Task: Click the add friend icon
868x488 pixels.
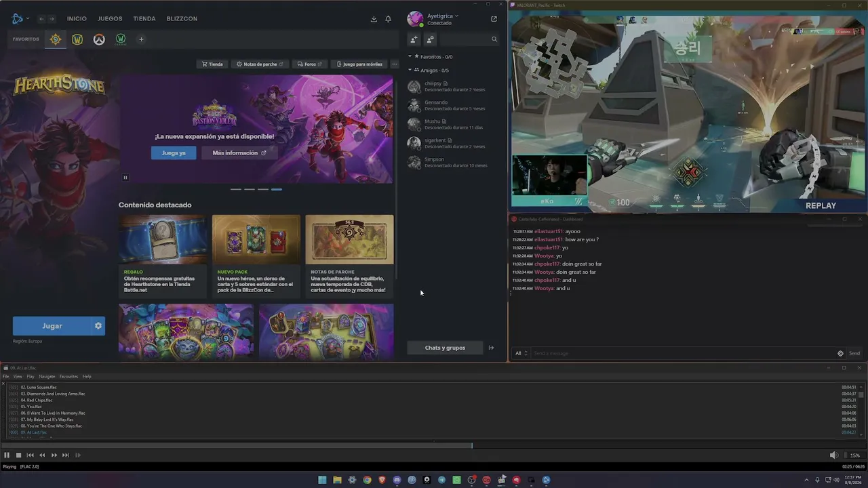Action: pos(414,39)
